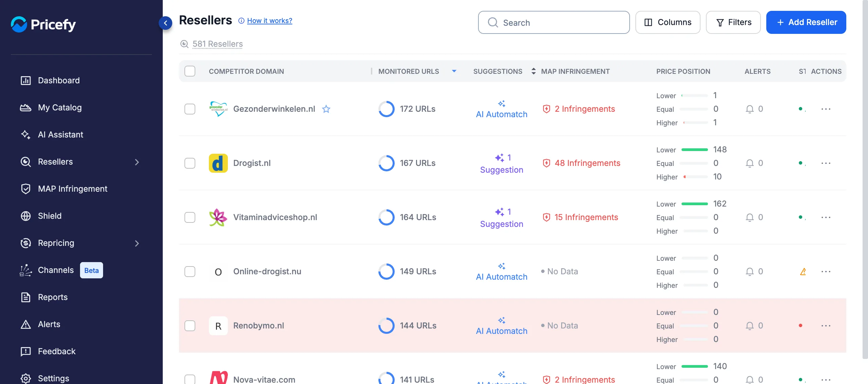868x384 pixels.
Task: Click into the Search input field
Action: [554, 22]
